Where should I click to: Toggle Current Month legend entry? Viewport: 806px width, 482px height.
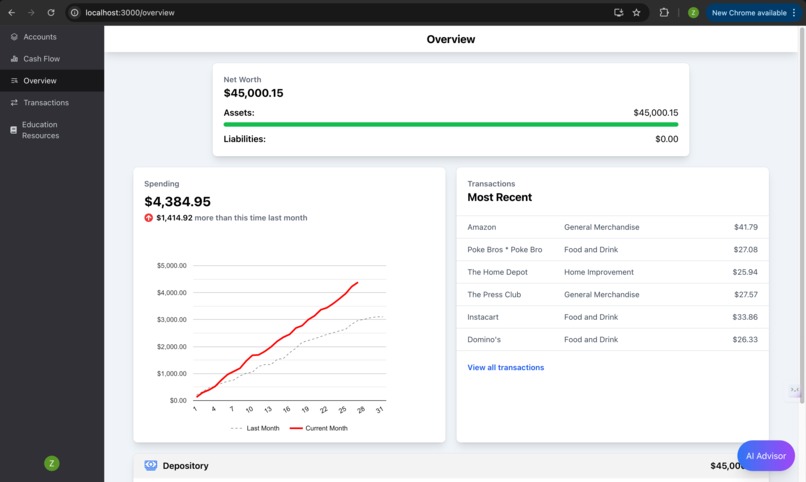pyautogui.click(x=319, y=428)
